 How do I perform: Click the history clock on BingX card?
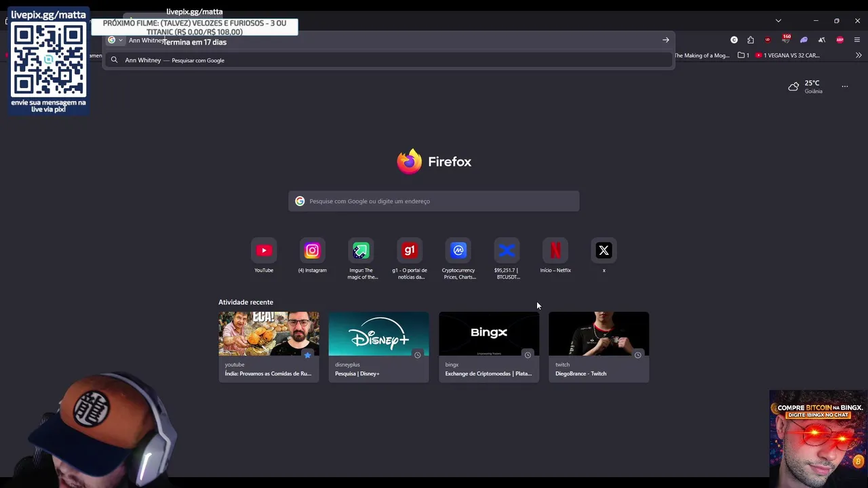[528, 354]
